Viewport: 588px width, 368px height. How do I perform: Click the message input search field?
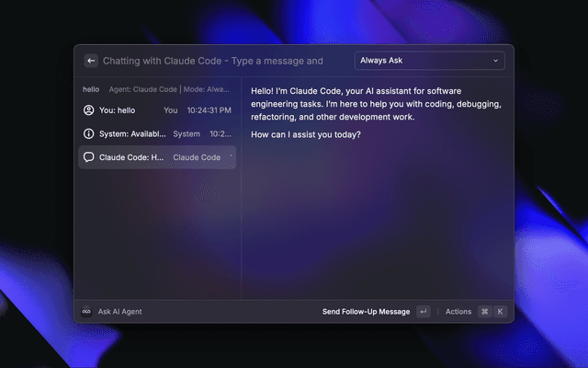pos(220,61)
